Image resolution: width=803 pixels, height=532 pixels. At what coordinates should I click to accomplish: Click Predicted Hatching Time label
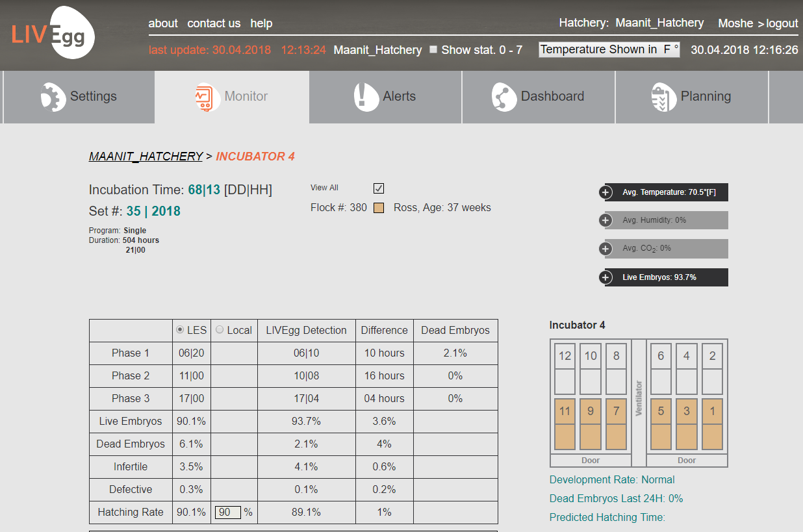click(607, 518)
